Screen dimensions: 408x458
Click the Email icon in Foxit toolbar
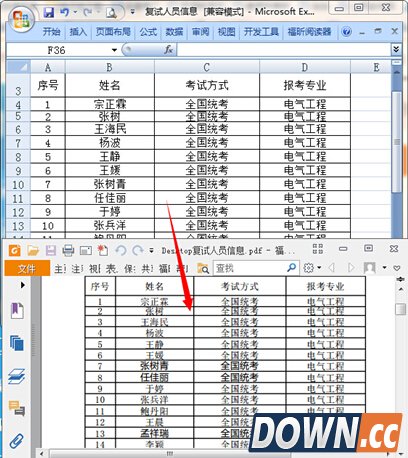click(x=86, y=250)
